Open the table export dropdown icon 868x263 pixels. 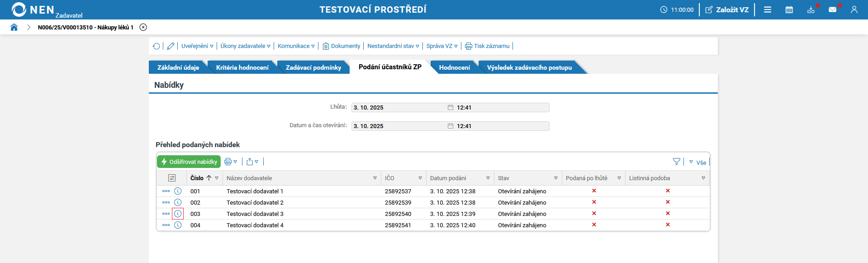click(252, 162)
